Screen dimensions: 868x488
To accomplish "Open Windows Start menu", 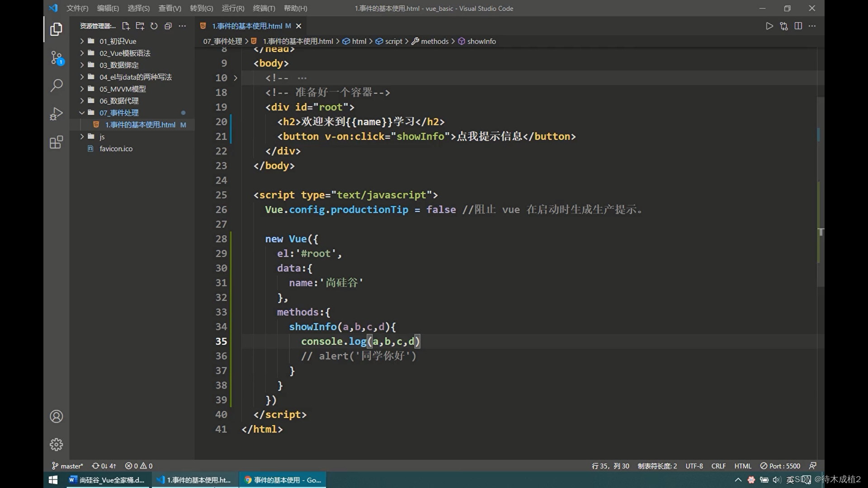I will (53, 480).
